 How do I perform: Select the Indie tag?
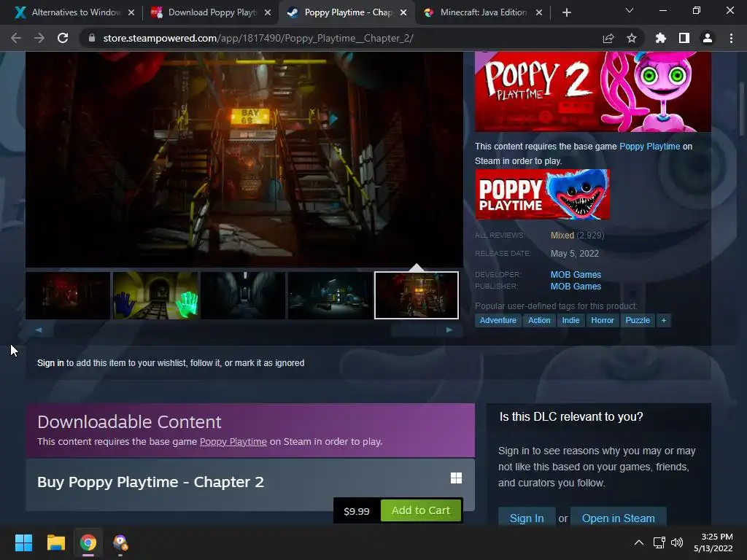pos(570,321)
